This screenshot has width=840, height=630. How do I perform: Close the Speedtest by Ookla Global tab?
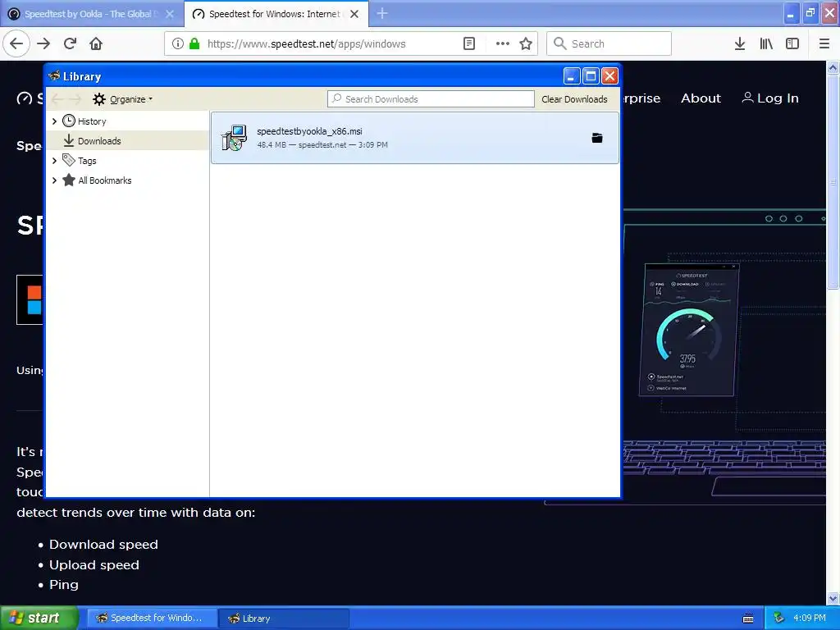[169, 14]
